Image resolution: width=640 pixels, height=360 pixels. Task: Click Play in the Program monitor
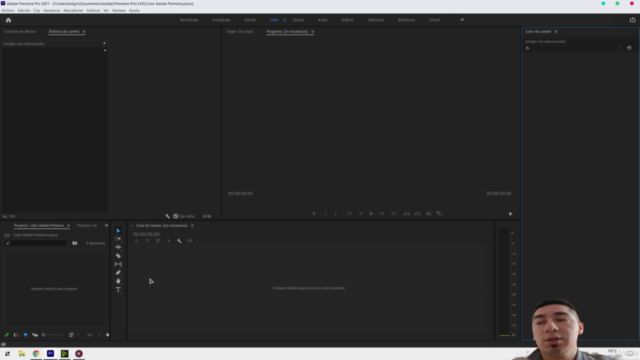pyautogui.click(x=371, y=213)
